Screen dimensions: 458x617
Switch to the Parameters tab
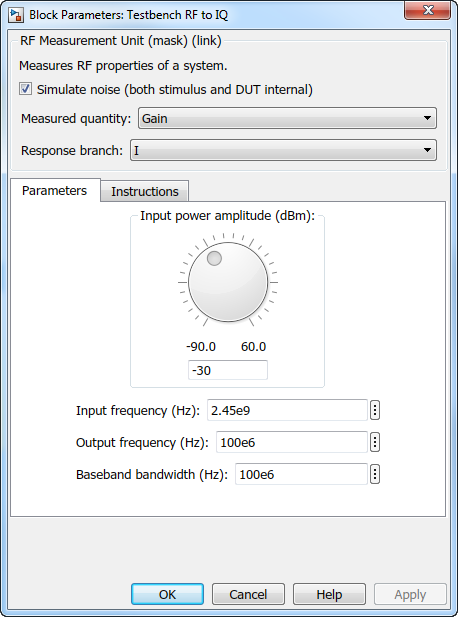[x=55, y=191]
